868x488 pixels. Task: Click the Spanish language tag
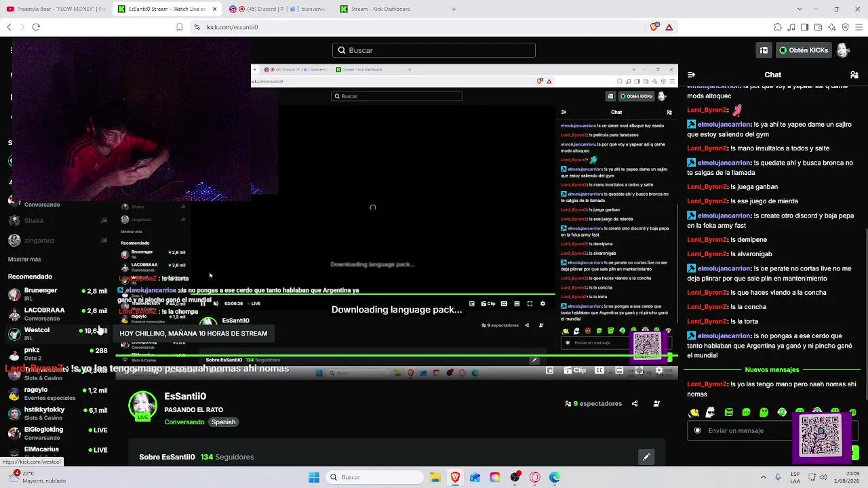click(x=223, y=422)
